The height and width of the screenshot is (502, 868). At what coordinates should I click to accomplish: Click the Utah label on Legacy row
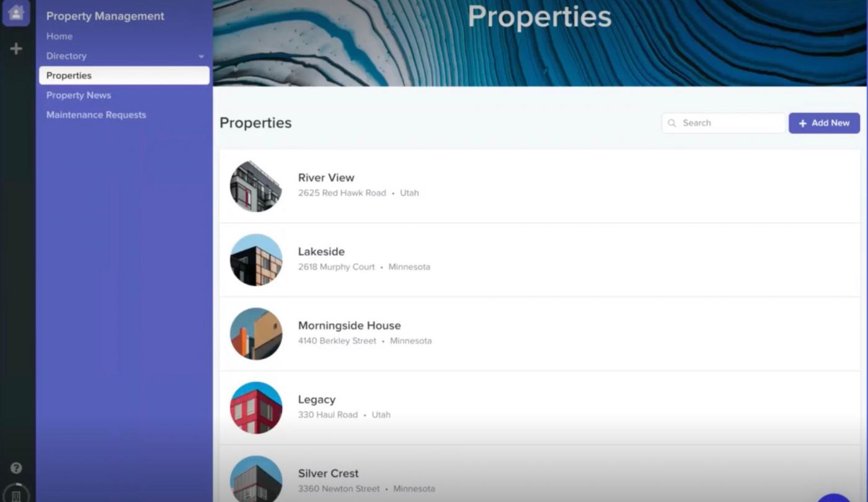click(381, 415)
